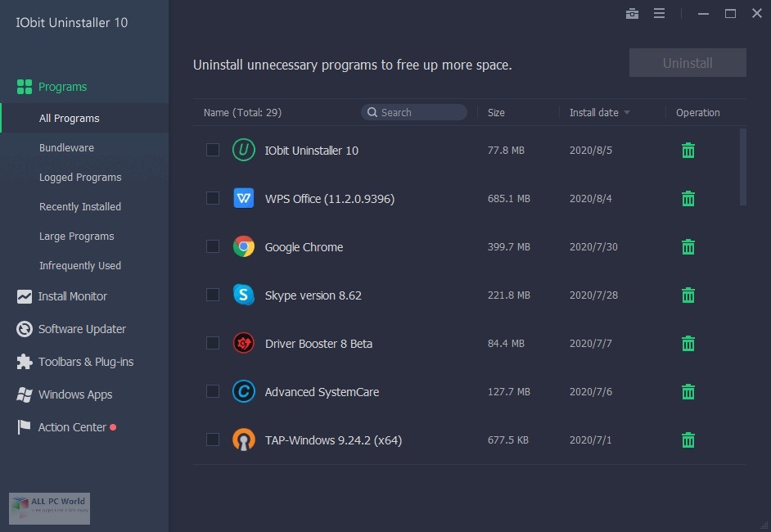Click the Operation column header
The image size is (771, 532).
[697, 113]
